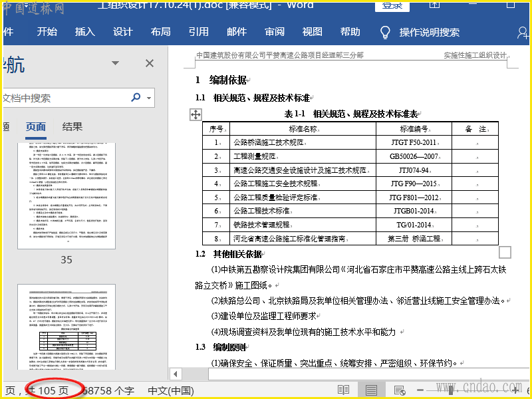Click the navigation search text field
This screenshot has width=532, height=399.
65,98
